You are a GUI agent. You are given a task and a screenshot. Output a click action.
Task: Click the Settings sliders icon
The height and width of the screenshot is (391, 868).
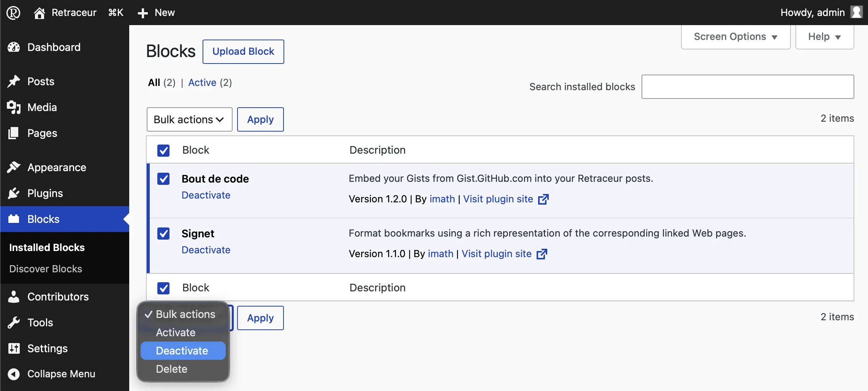[x=14, y=348]
